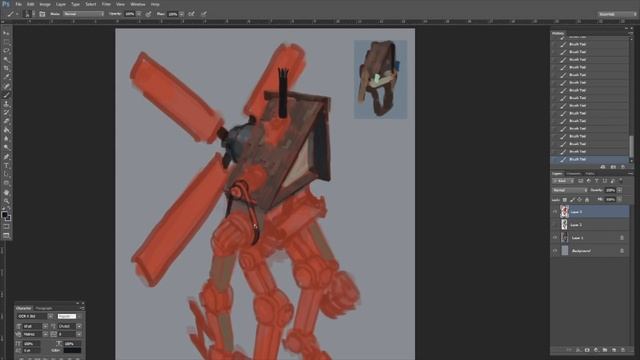Open the File menu
The height and width of the screenshot is (360, 640).
(18, 4)
